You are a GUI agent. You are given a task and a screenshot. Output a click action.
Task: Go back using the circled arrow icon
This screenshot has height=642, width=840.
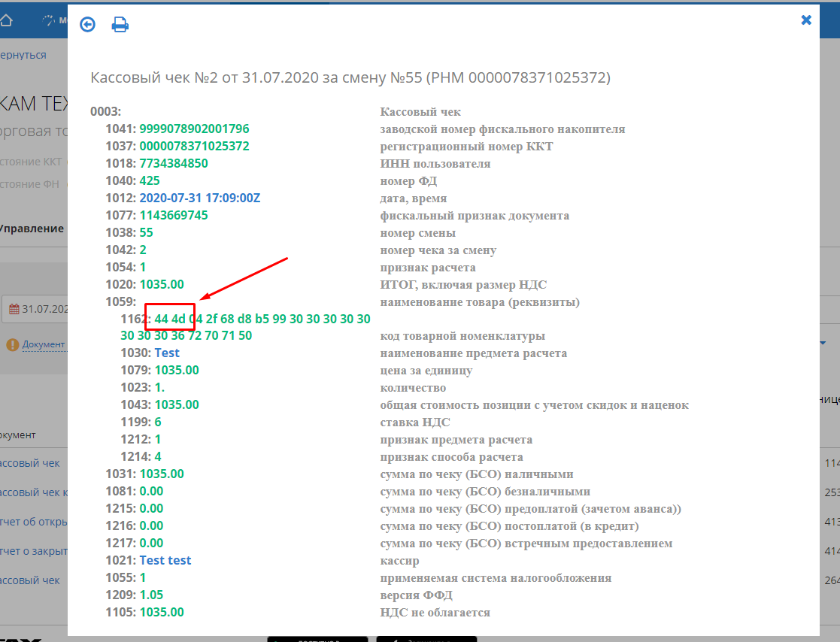click(87, 25)
